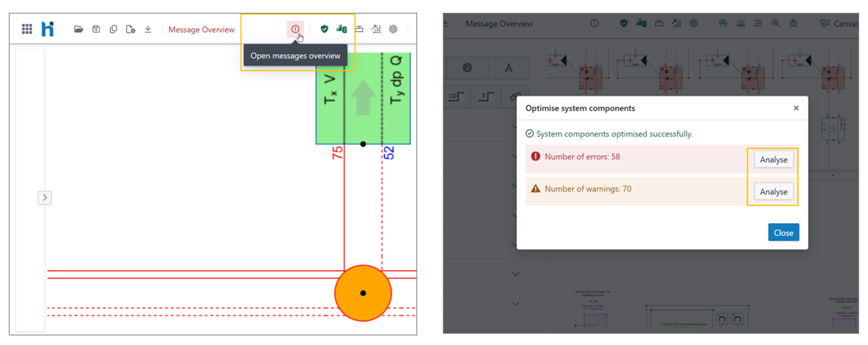Open the apps grid launcher
This screenshot has width=868, height=345.
[27, 29]
